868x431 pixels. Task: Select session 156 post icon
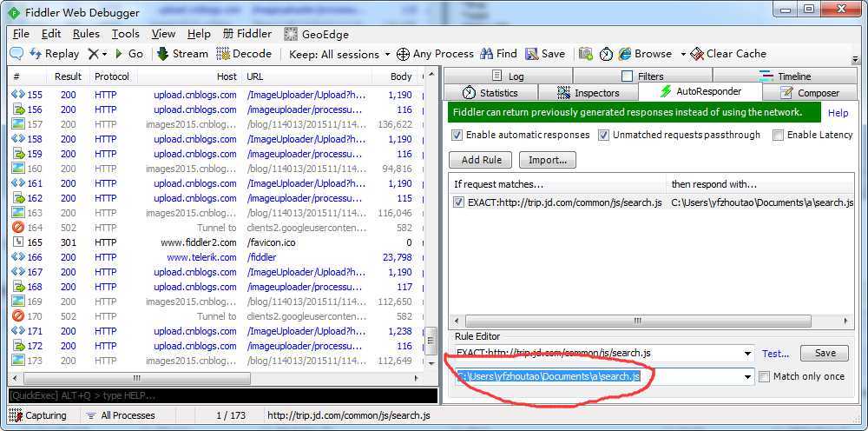(x=18, y=109)
